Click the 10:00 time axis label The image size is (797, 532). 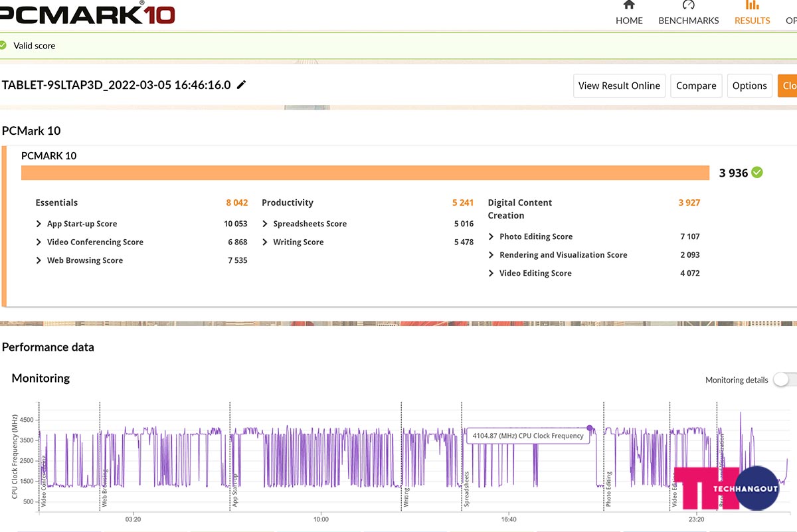[321, 519]
